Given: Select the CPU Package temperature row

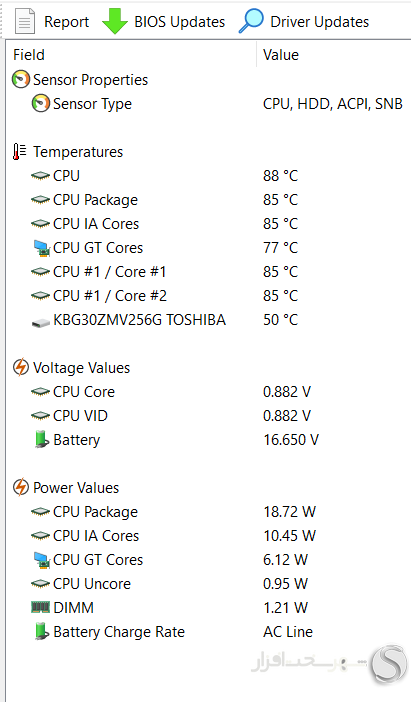Looking at the screenshot, I should (208, 200).
